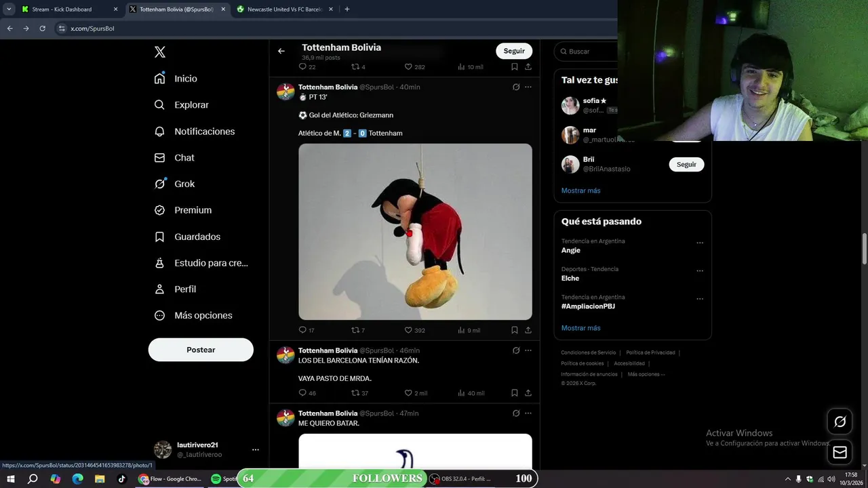Like the topmost post with 282 likes
Image resolution: width=868 pixels, height=488 pixels.
coord(414,67)
